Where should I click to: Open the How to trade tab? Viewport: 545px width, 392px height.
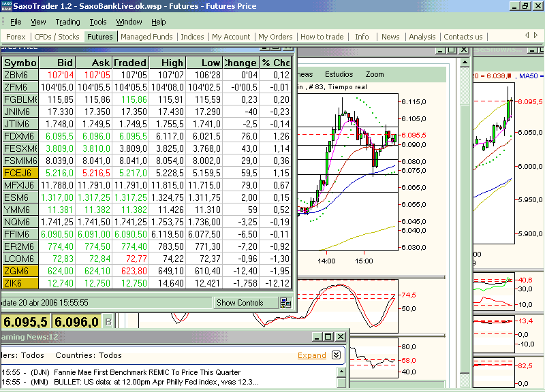[x=322, y=37]
